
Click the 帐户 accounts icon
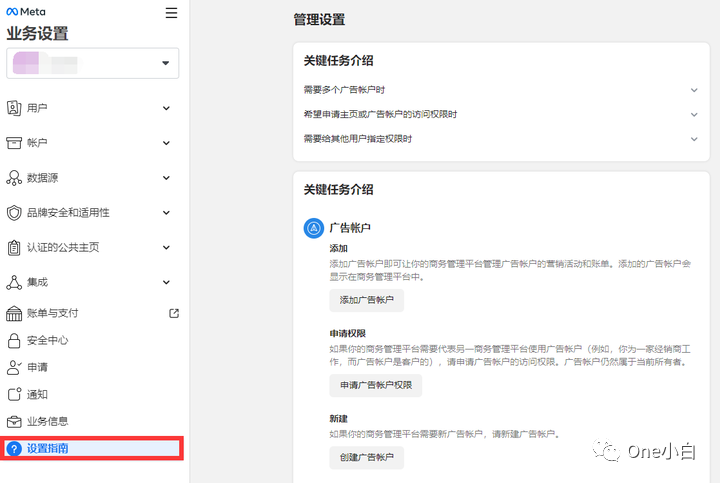(x=14, y=143)
